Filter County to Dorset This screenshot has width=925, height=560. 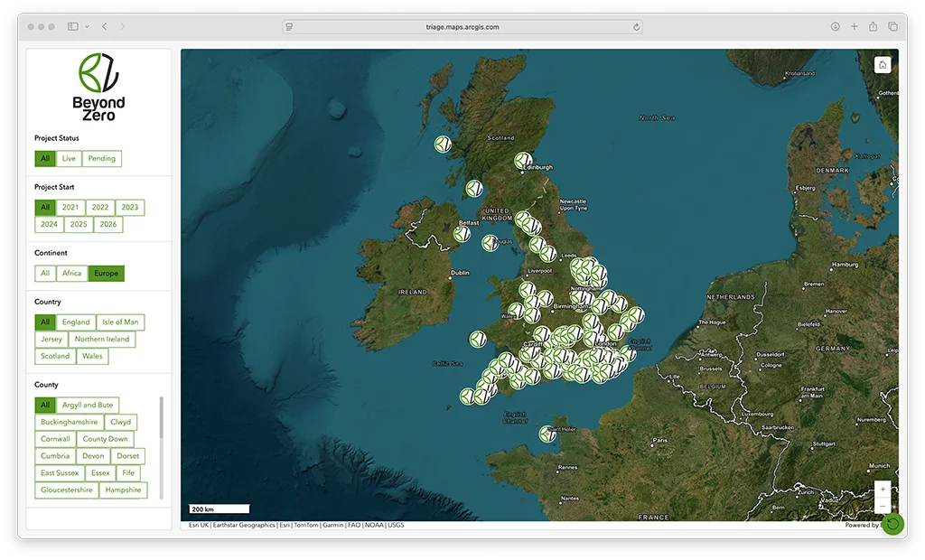pos(128,457)
